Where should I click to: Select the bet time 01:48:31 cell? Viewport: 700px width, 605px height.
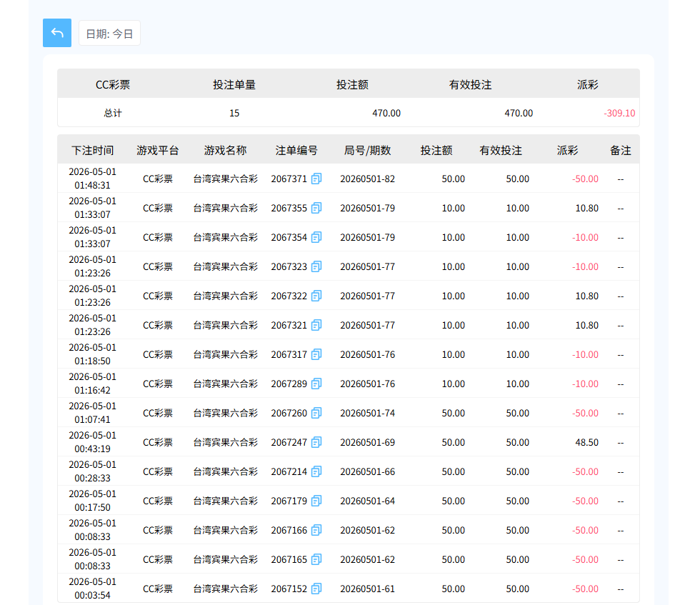(92, 178)
